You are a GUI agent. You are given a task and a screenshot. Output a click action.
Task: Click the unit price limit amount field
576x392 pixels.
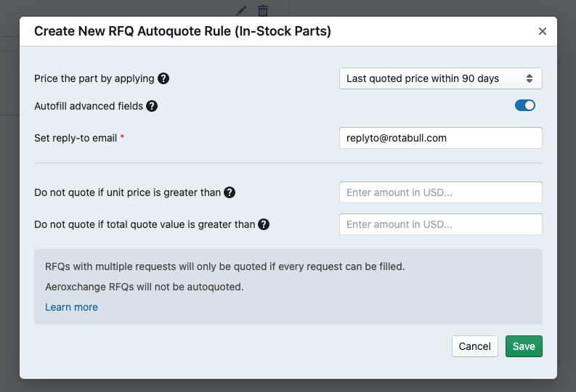(440, 192)
